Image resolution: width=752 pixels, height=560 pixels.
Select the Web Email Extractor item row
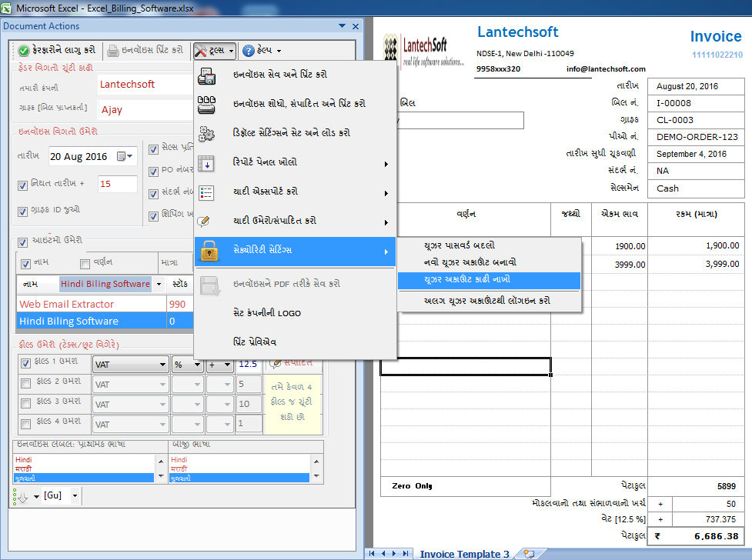[105, 304]
